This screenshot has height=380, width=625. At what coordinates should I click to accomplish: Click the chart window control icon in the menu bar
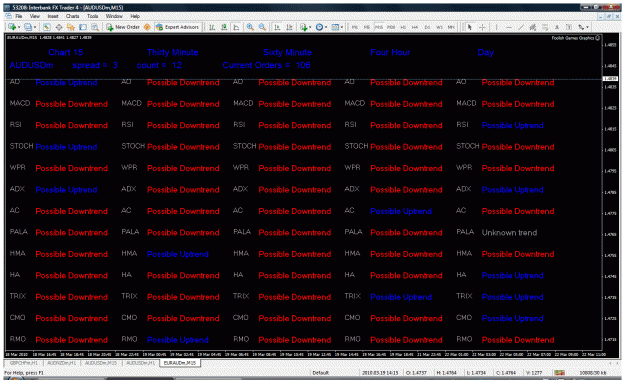coord(8,16)
